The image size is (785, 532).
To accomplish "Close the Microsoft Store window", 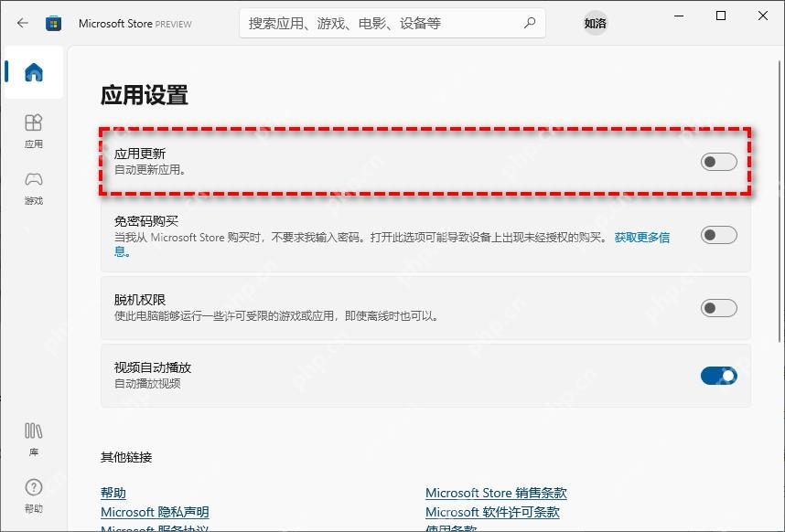I will click(763, 16).
